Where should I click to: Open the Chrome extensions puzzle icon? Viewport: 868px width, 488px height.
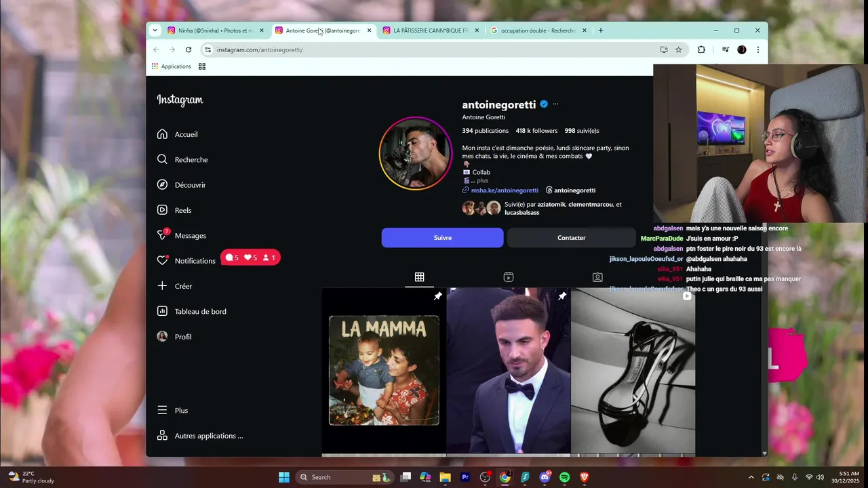(x=701, y=49)
